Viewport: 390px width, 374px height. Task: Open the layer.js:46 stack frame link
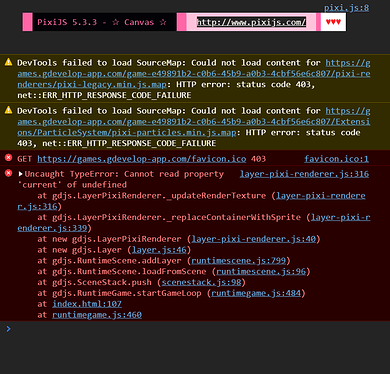point(159,250)
